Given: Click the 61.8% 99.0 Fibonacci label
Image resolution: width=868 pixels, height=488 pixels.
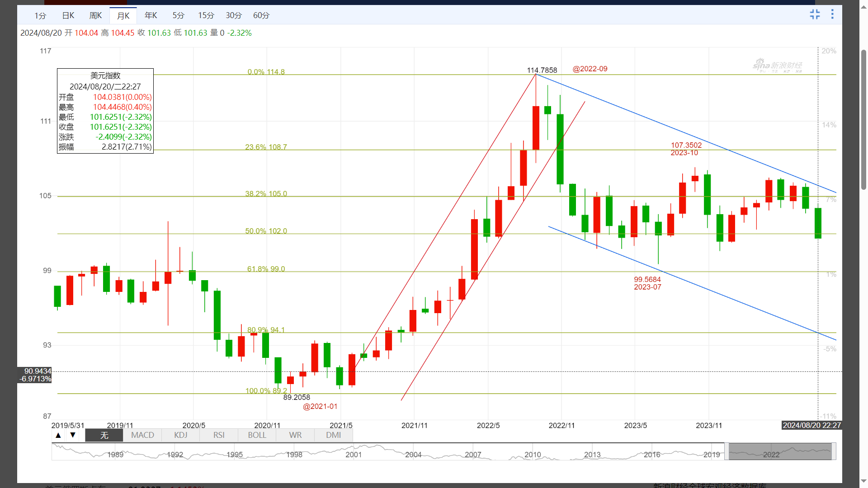Looking at the screenshot, I should (x=266, y=269).
